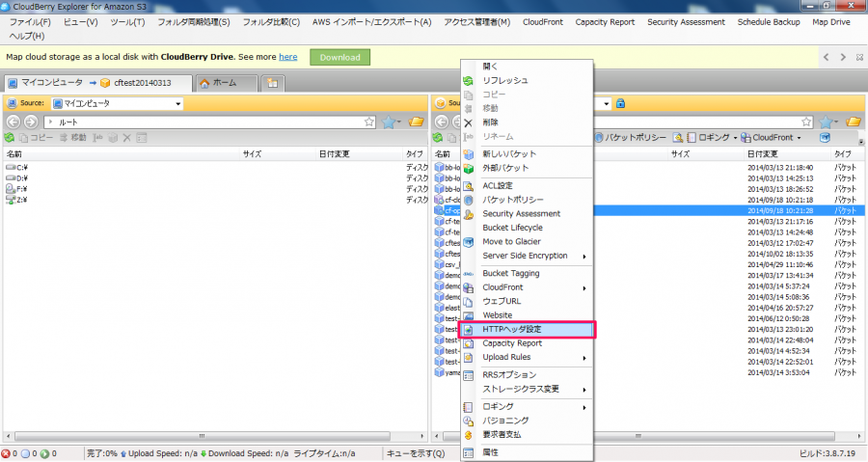Sort left pane by 日付変更 column
The height and width of the screenshot is (462, 868).
tap(358, 153)
